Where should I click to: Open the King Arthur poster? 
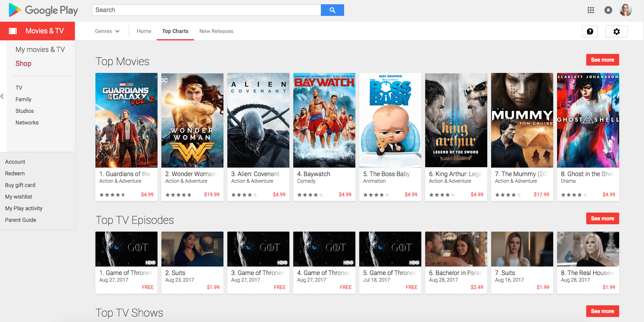[x=456, y=120]
